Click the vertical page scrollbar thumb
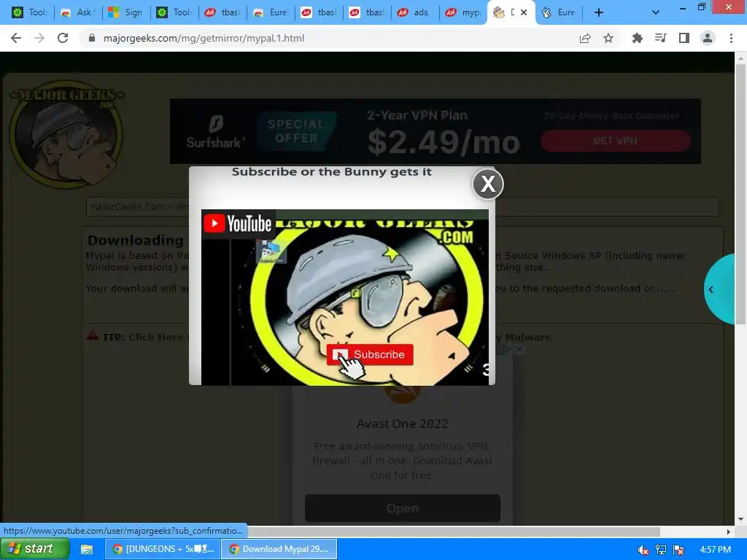This screenshot has height=560, width=747. [740, 192]
